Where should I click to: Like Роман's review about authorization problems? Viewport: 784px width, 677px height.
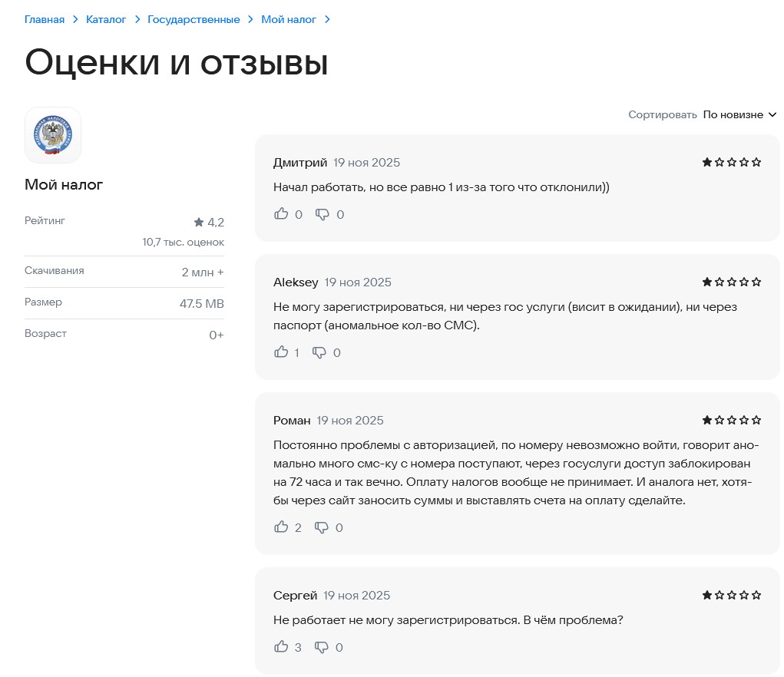pyautogui.click(x=281, y=527)
